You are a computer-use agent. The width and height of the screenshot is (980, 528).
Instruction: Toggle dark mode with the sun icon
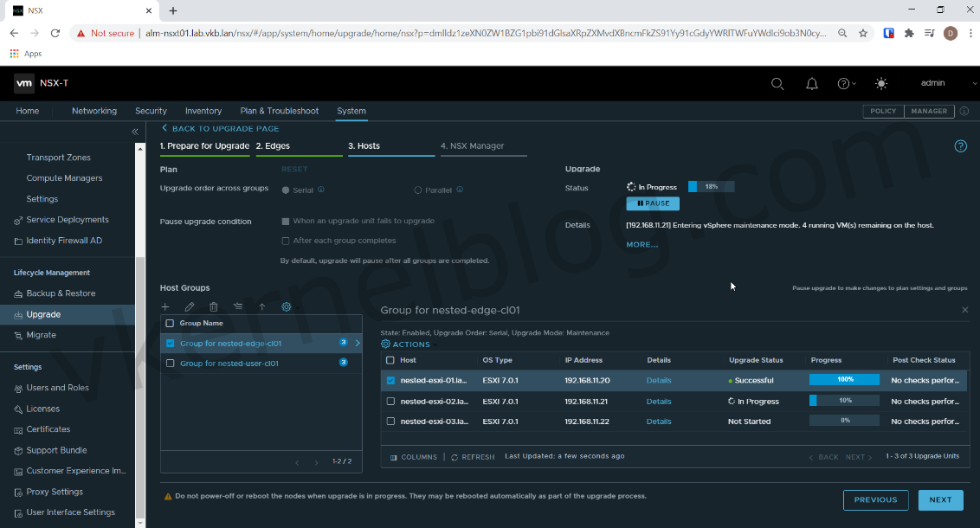[881, 83]
